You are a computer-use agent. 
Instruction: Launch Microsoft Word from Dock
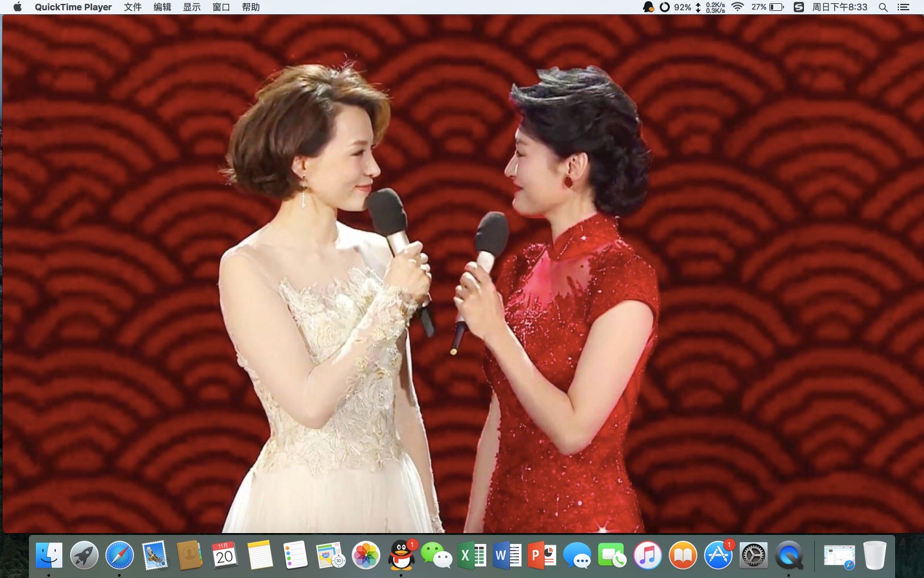point(507,555)
